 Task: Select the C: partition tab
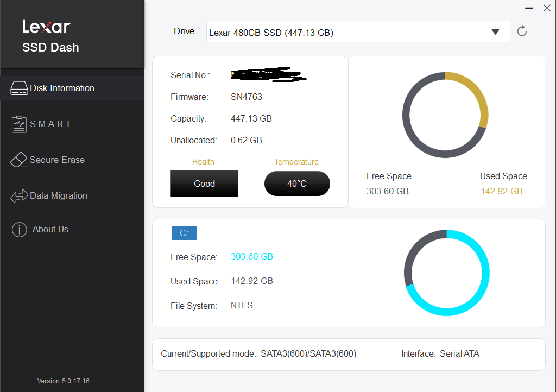[x=184, y=233]
